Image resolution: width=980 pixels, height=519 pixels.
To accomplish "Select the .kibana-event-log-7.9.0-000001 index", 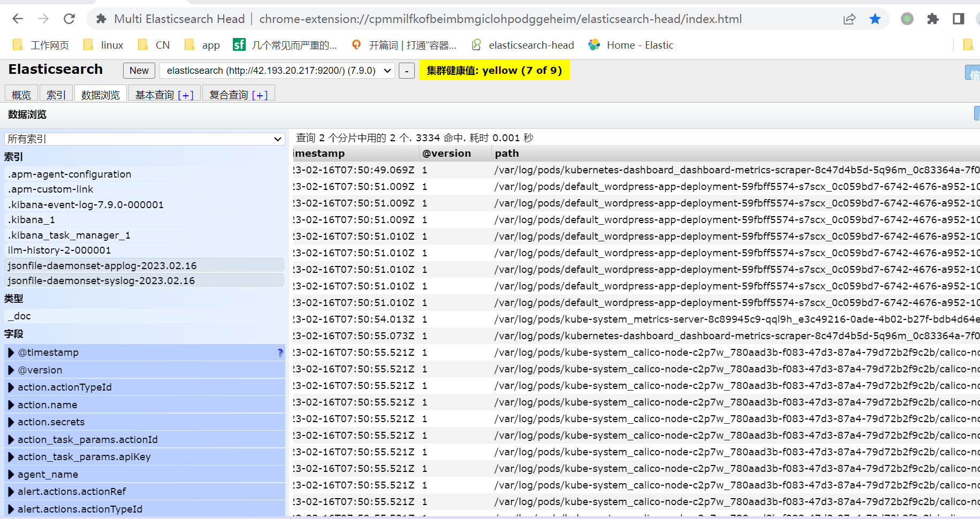I will point(145,204).
